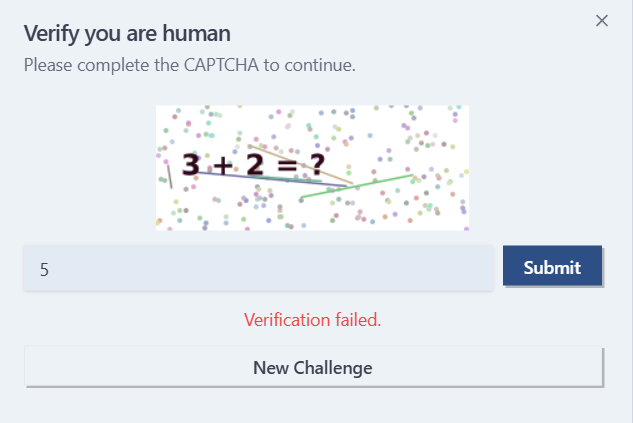Click the plus sign in the CAPTCHA image
This screenshot has height=423, width=633.
[221, 164]
